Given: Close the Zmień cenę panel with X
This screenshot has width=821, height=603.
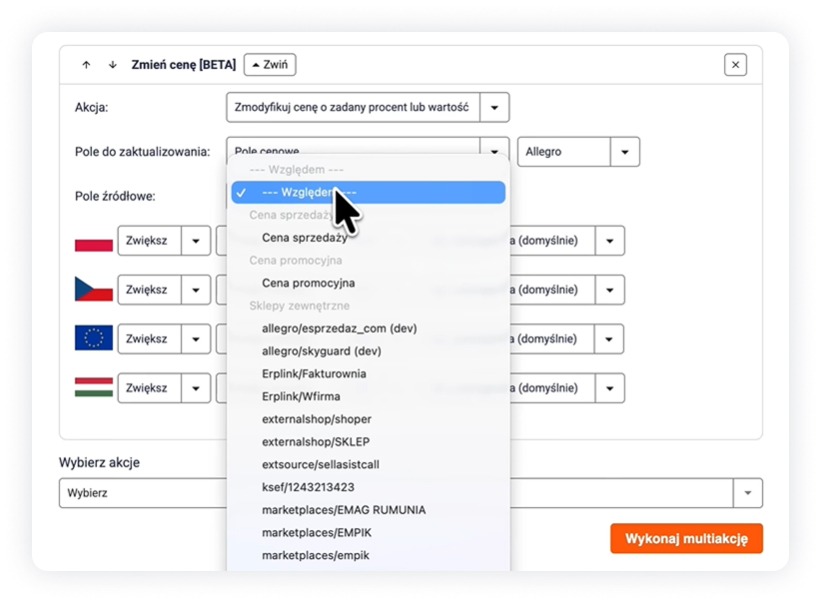Looking at the screenshot, I should point(736,65).
